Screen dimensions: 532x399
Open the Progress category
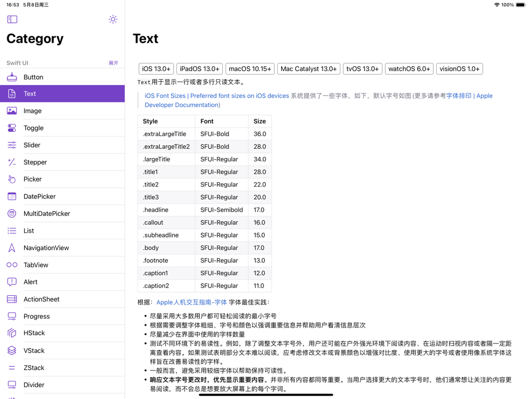38,316
